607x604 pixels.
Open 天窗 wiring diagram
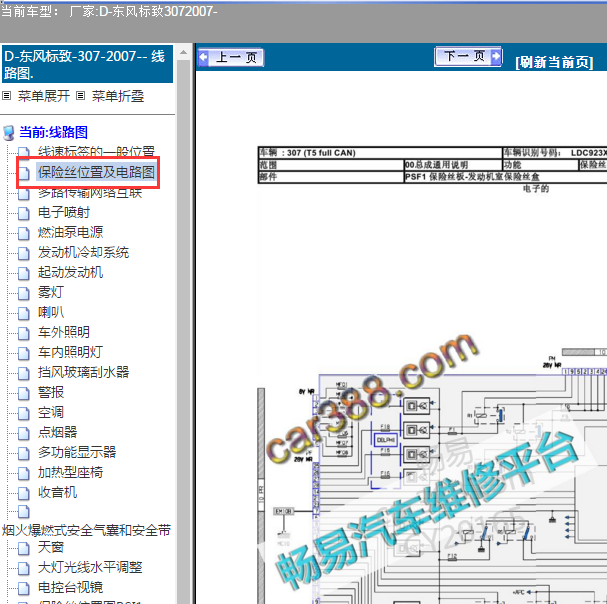point(50,547)
